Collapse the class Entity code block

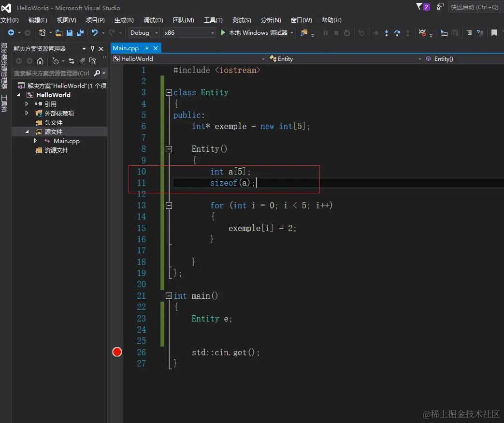click(x=169, y=93)
